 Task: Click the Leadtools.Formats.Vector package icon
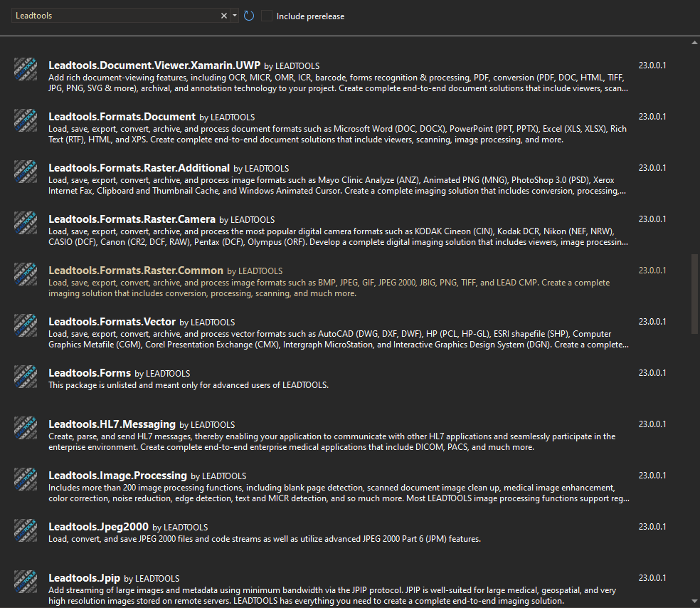[26, 325]
